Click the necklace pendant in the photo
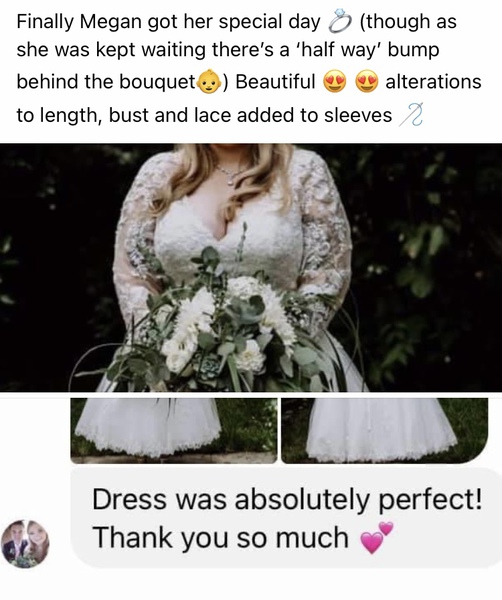The height and width of the screenshot is (600, 502). point(230,181)
